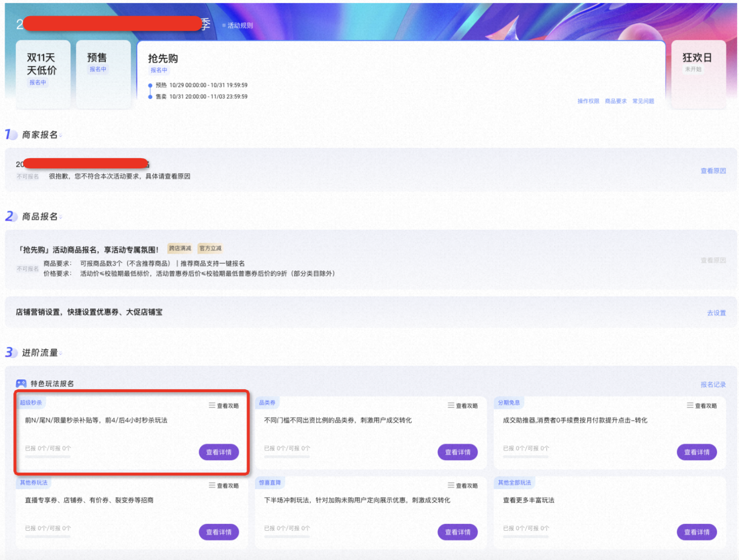
Task: Click 查看详情 button for 超级秒杀
Action: (219, 452)
